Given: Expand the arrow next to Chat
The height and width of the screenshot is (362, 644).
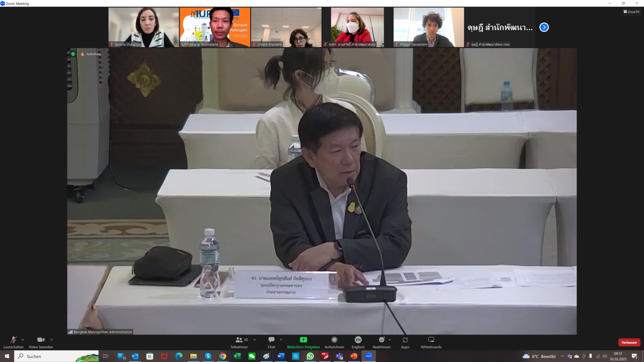Looking at the screenshot, I should 281,340.
